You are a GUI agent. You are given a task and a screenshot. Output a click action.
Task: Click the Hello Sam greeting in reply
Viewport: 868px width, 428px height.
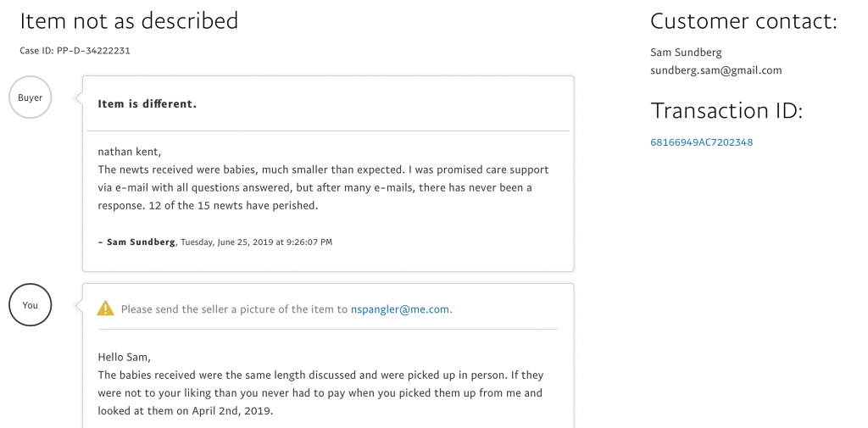tap(124, 357)
